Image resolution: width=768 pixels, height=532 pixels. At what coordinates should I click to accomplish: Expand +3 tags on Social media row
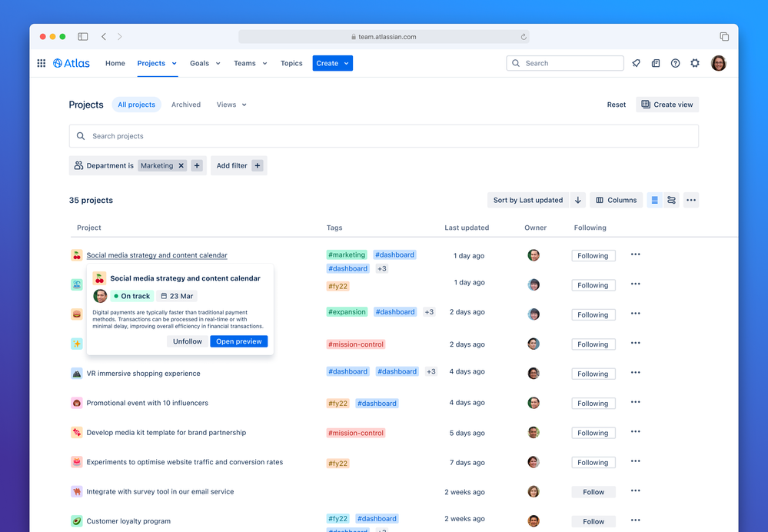tap(382, 268)
